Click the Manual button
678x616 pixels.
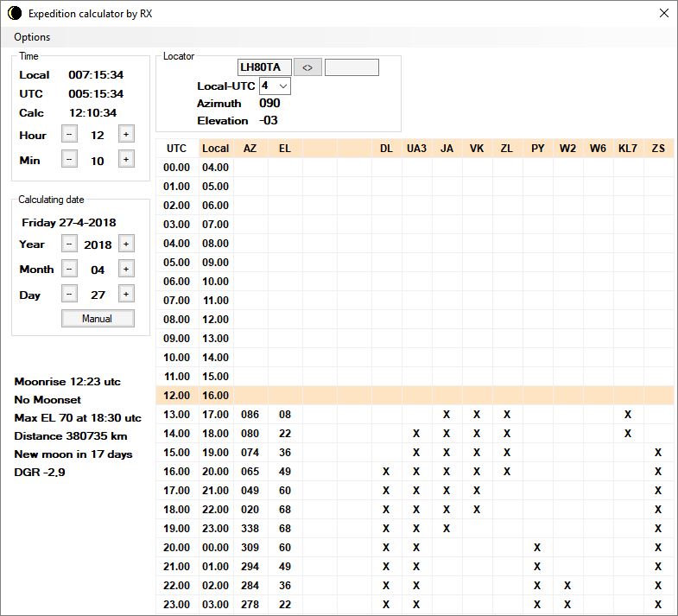click(98, 319)
